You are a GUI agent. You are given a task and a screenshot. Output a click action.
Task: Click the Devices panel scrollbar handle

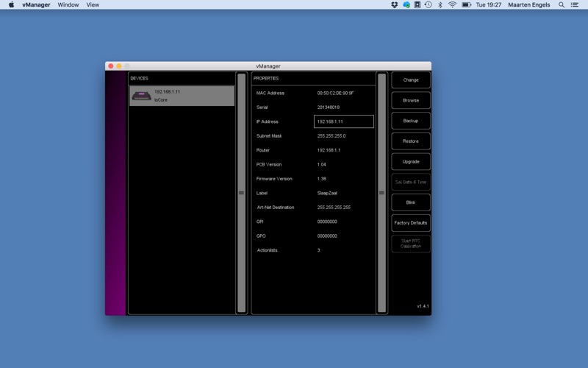point(242,193)
